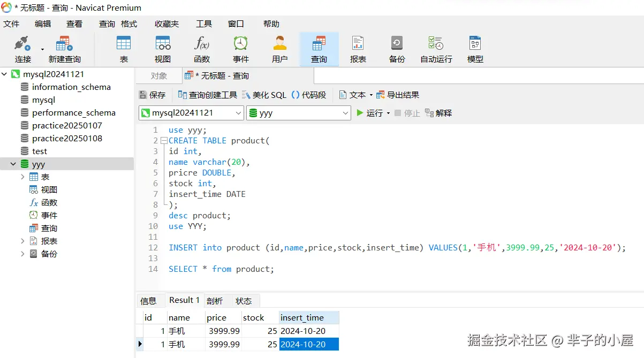
Task: Open the 文件 menu
Action: pyautogui.click(x=11, y=24)
